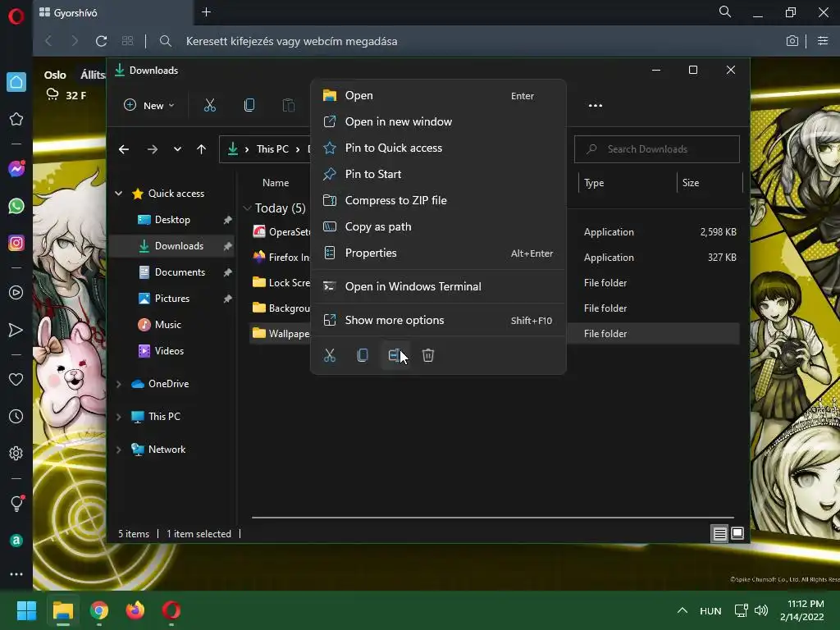
Task: Sort by Type column header
Action: (x=594, y=183)
